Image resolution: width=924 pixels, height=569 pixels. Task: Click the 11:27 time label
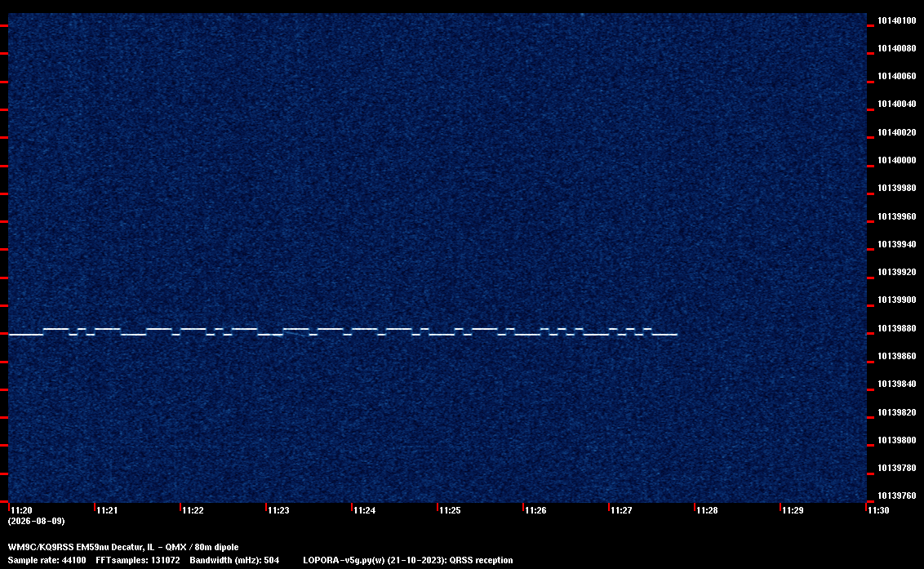click(621, 510)
